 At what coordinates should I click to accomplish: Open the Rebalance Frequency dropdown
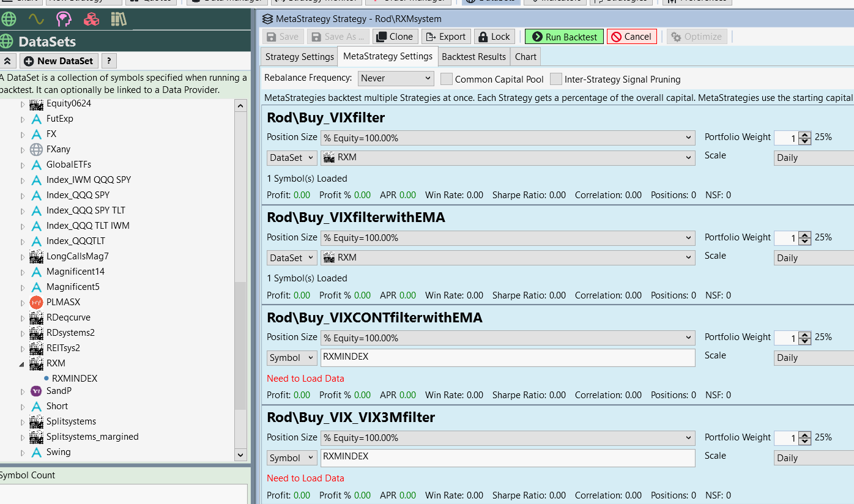click(x=396, y=78)
